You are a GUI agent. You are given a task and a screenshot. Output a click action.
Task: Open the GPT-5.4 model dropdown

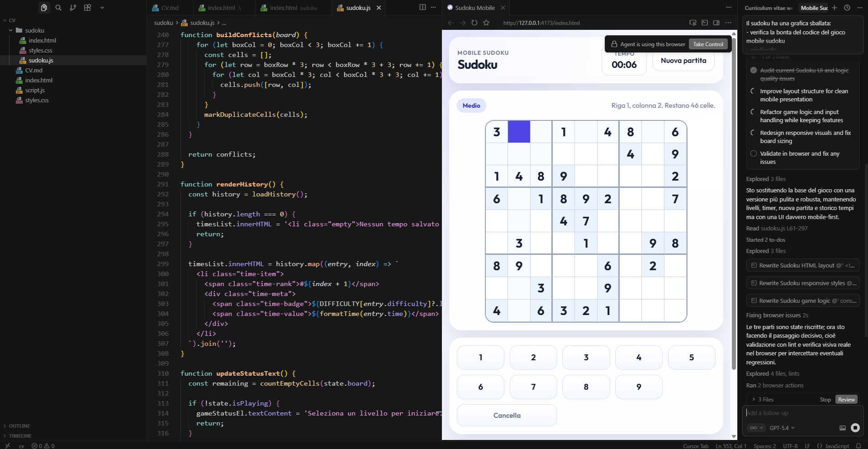[782, 428]
